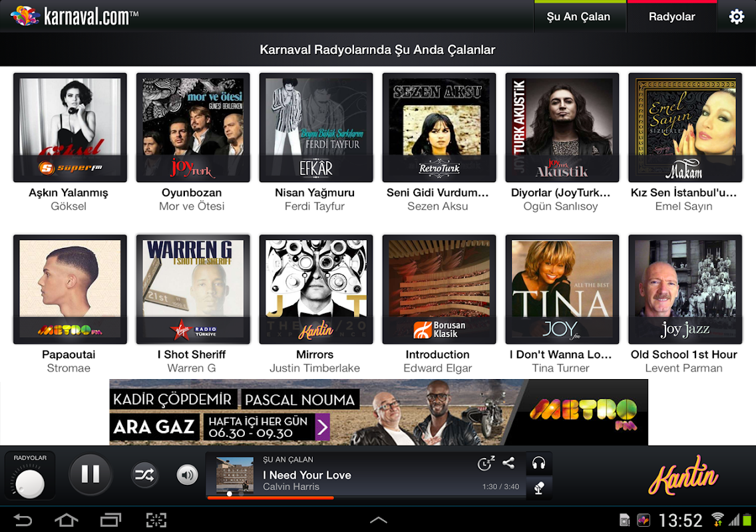The height and width of the screenshot is (532, 756).
Task: Select JoyTurk Akustik Ogün Sanlısoy tile
Action: [x=562, y=128]
